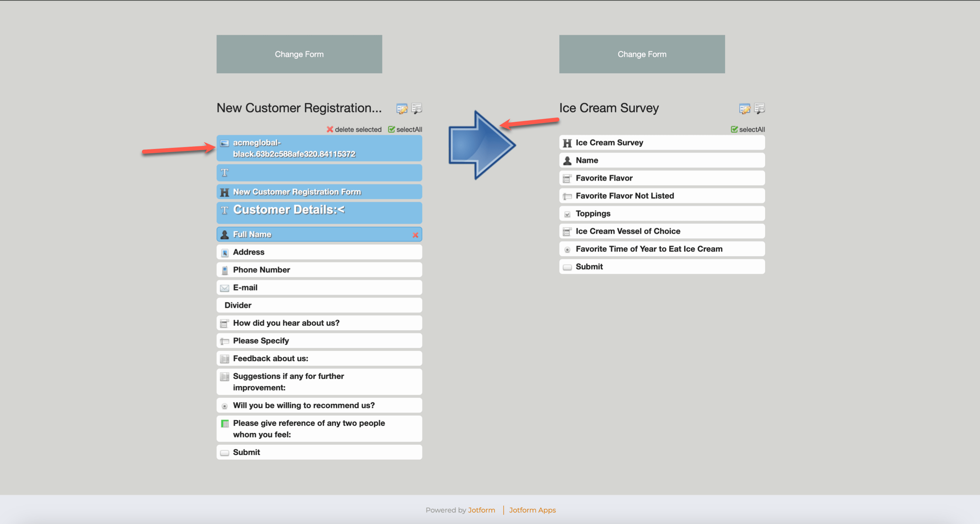Select Ice Cream Vessel of Choice dropdown field

tap(661, 231)
